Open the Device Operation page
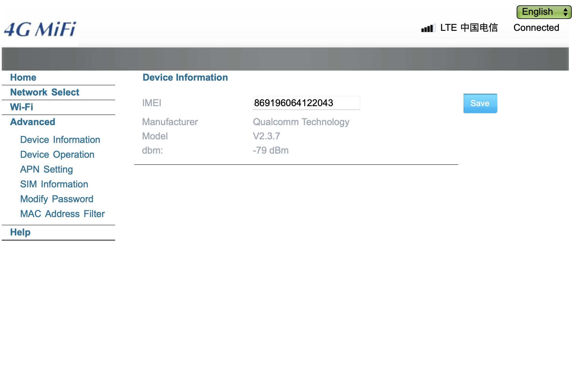573x392 pixels. [x=57, y=154]
